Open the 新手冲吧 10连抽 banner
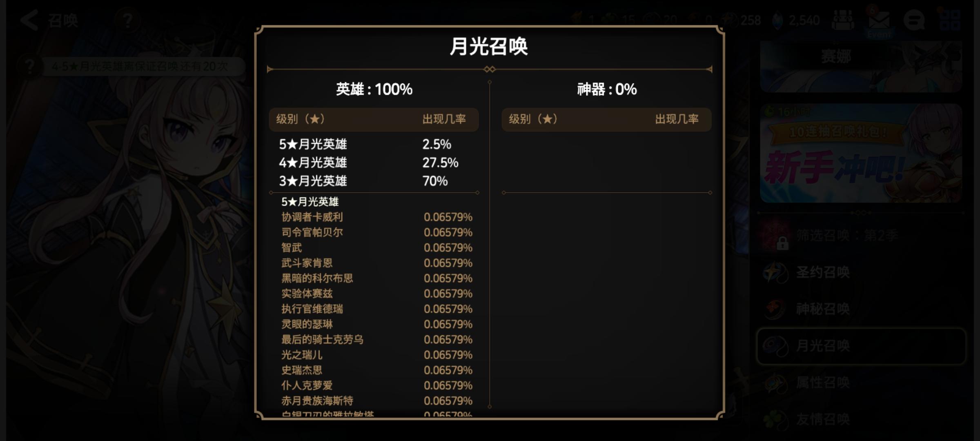Image resolution: width=980 pixels, height=441 pixels. [861, 154]
